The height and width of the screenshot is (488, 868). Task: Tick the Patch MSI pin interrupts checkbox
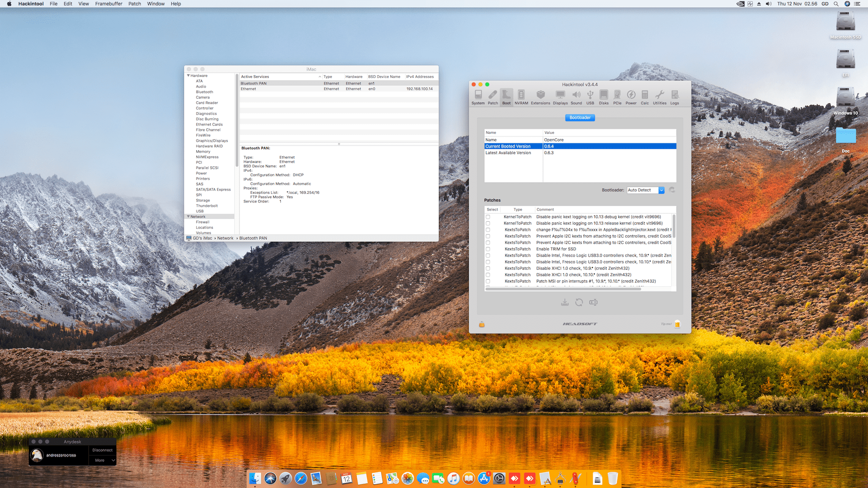(x=488, y=281)
